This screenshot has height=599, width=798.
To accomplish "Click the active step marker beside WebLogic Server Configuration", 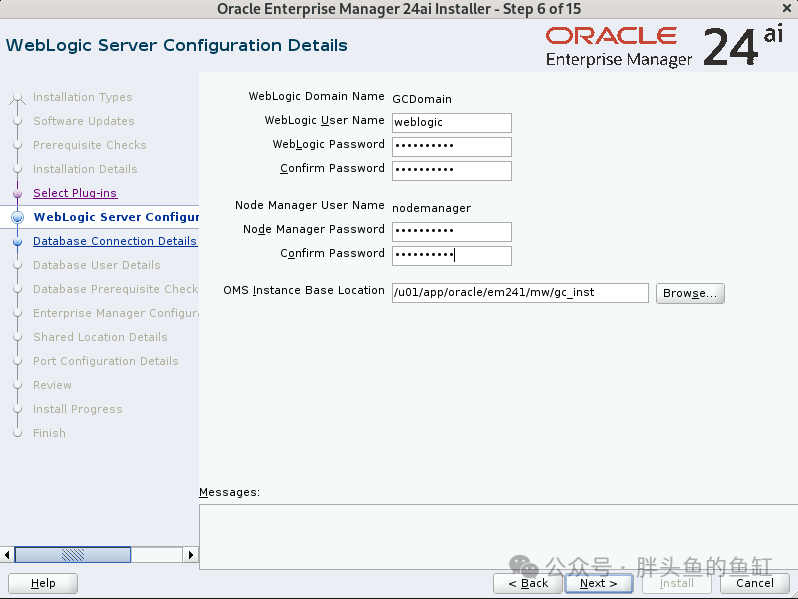I will click(x=17, y=217).
